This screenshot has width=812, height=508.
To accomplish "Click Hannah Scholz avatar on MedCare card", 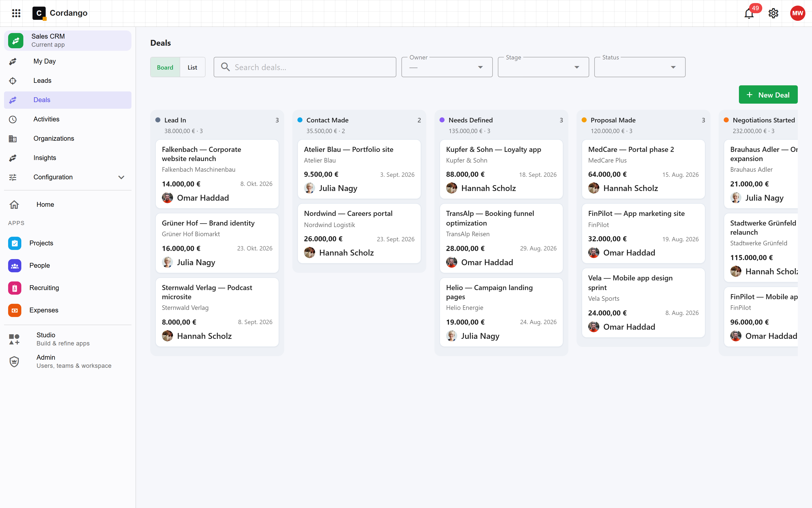I will (594, 188).
